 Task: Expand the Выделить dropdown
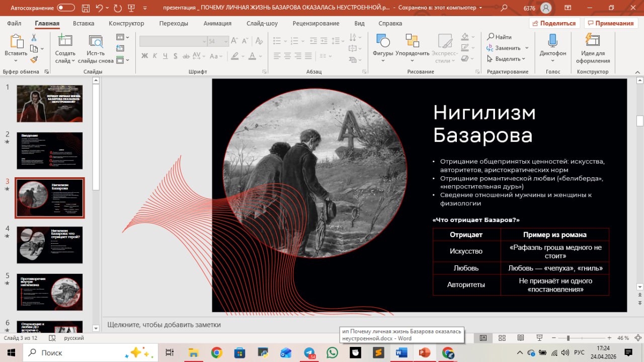tap(523, 59)
